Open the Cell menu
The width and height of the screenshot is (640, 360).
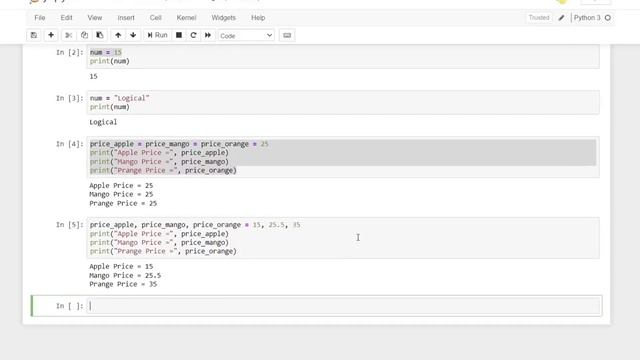tap(156, 18)
